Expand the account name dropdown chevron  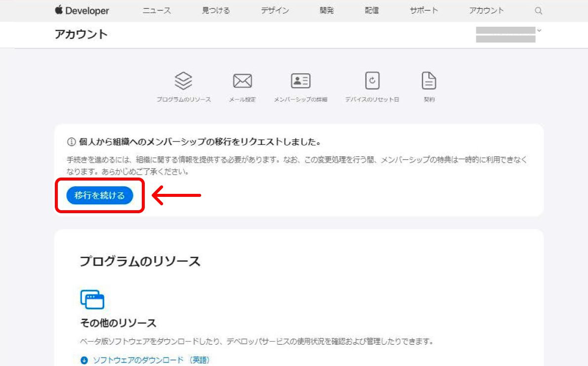tap(539, 31)
